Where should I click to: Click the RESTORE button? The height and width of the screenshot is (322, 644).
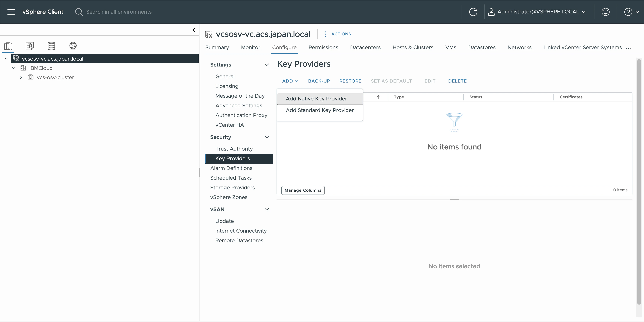pos(350,81)
